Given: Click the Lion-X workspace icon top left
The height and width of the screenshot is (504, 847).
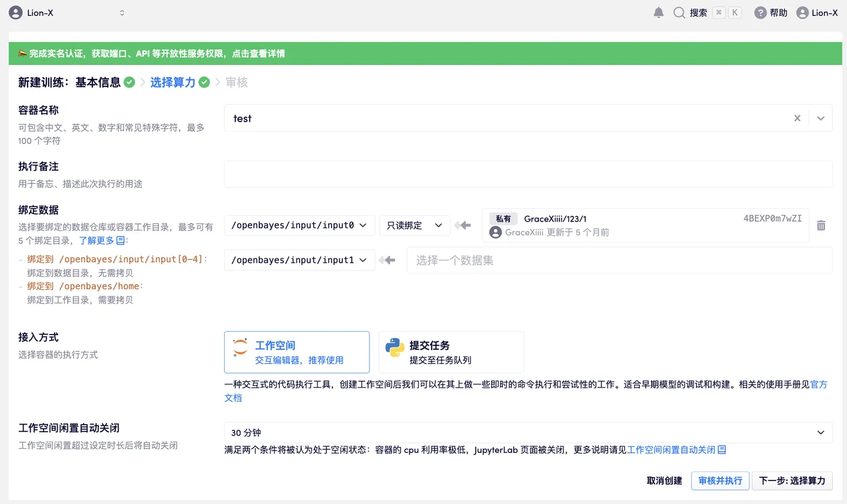Looking at the screenshot, I should [x=16, y=12].
